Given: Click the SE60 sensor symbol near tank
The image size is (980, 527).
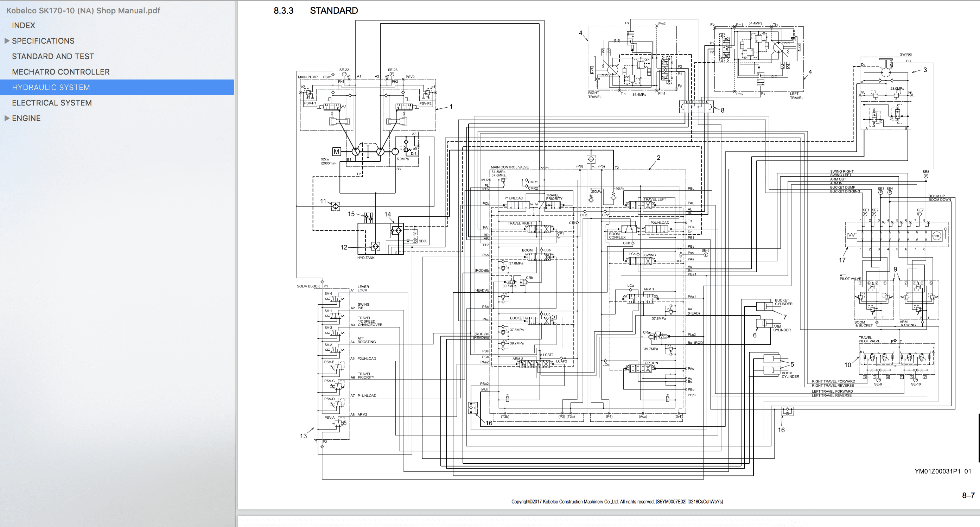Looking at the screenshot, I should tap(415, 241).
